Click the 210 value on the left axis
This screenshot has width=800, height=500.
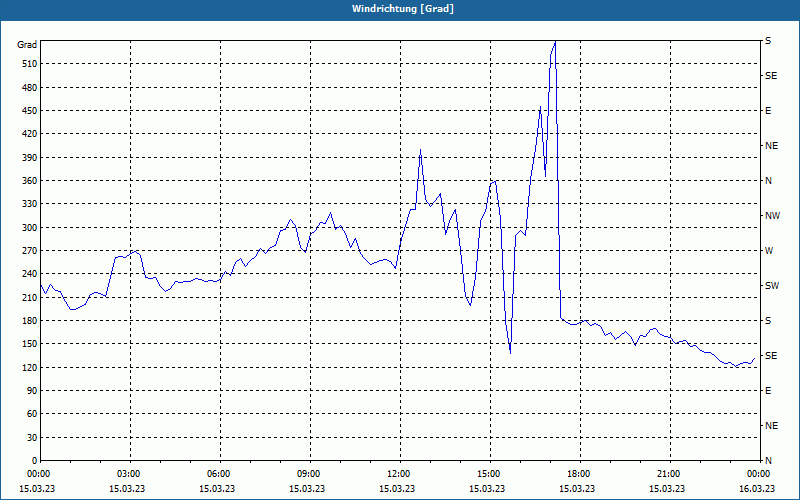(x=30, y=297)
